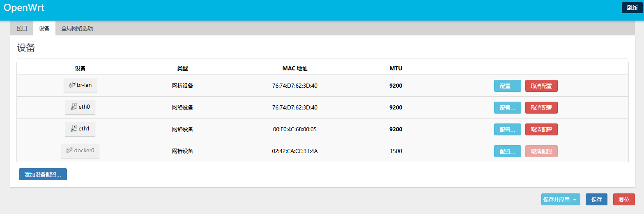Select MAC address 02:42:CA:CC:31:4A

tap(295, 151)
